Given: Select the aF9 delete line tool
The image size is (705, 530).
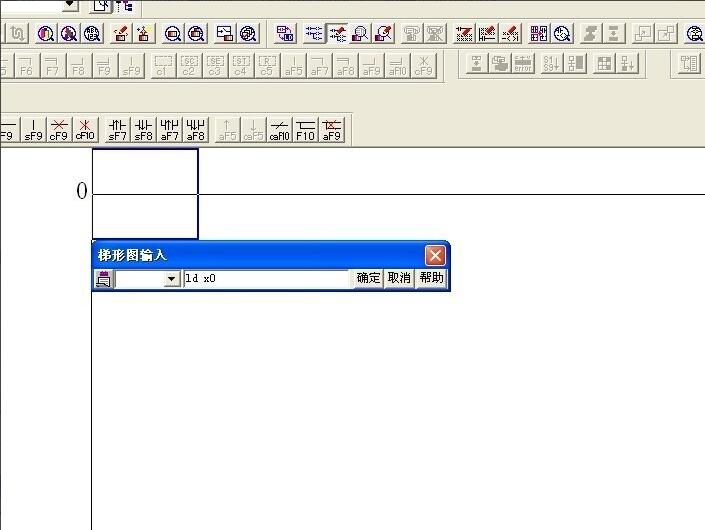Looking at the screenshot, I should (x=332, y=131).
